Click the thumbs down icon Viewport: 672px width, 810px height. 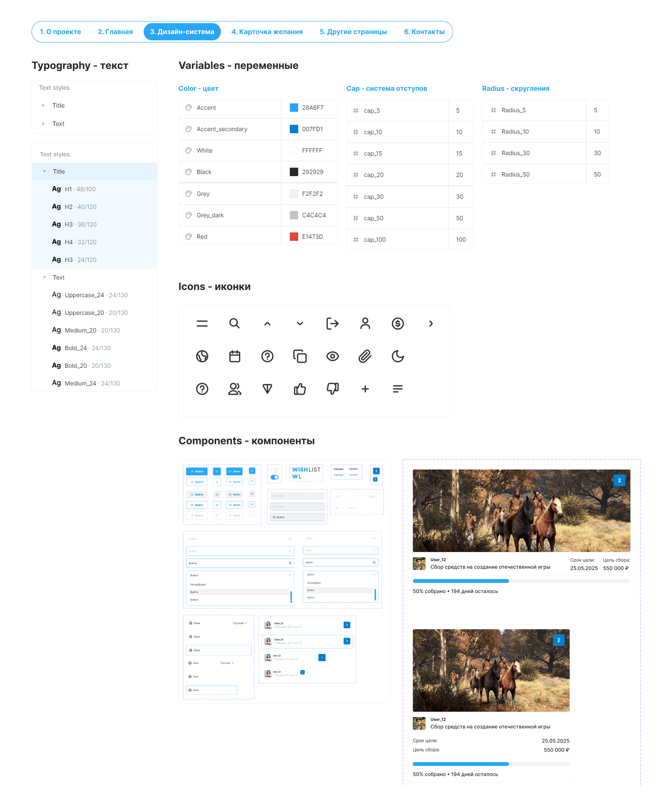coord(332,388)
